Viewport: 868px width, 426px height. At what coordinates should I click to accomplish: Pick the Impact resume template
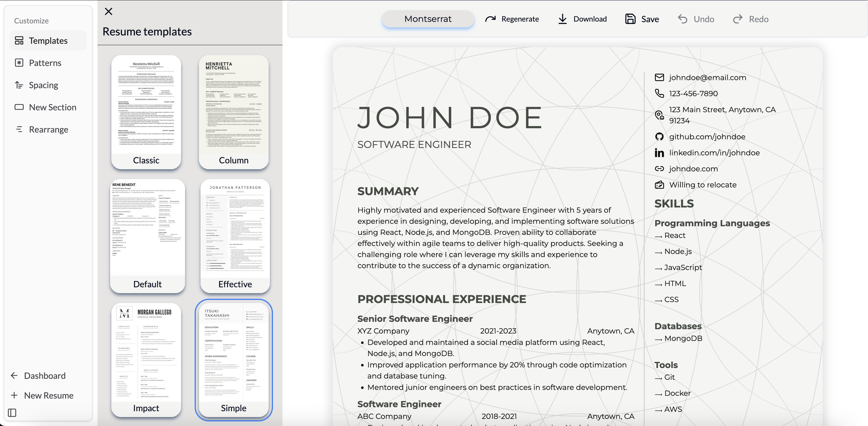click(x=146, y=359)
